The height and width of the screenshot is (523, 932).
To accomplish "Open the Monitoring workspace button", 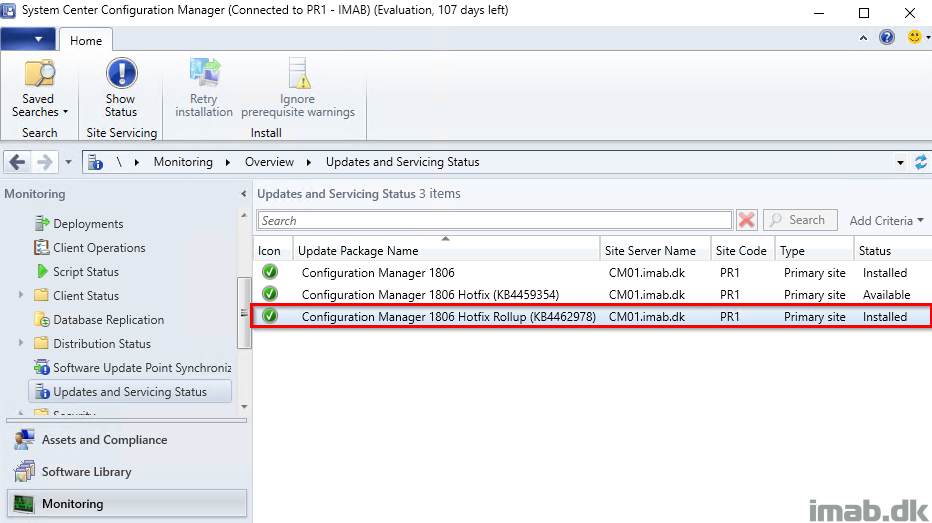I will pos(127,503).
